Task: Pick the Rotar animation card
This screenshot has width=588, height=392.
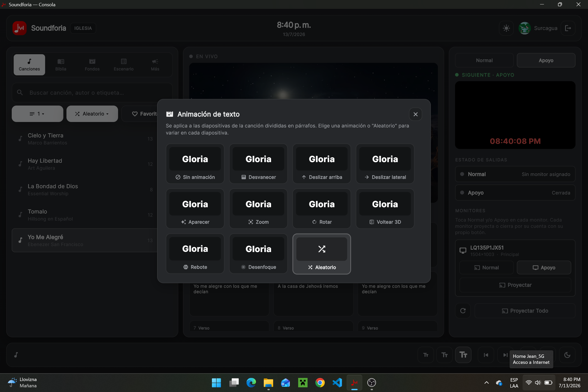Action: point(322,209)
